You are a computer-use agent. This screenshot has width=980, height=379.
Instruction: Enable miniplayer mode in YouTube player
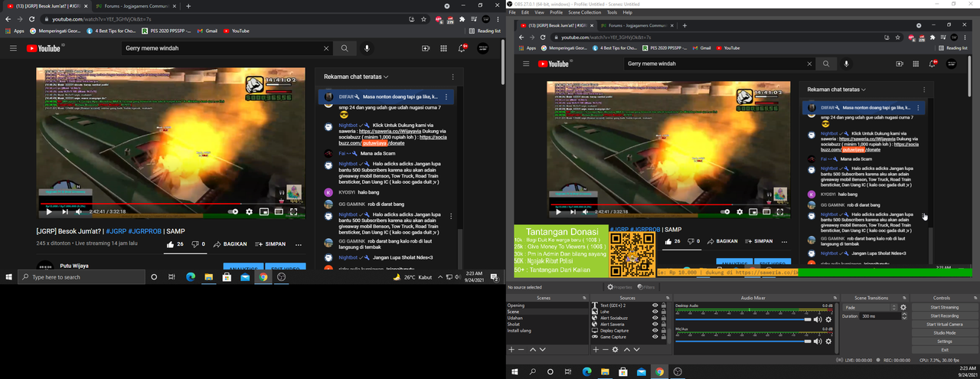[x=264, y=211]
